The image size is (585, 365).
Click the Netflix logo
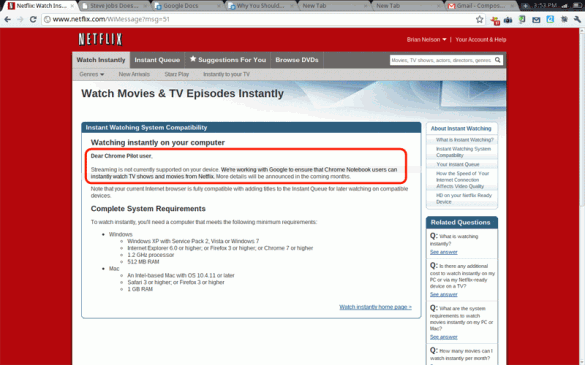coord(100,39)
